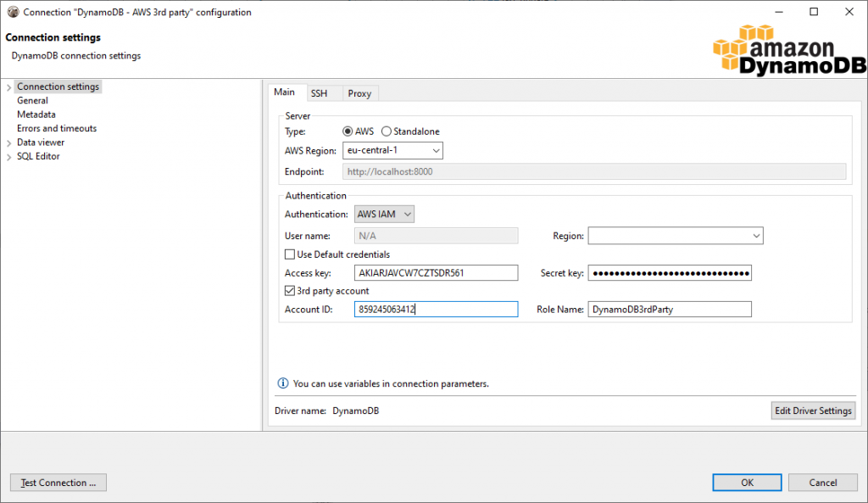Image resolution: width=868 pixels, height=503 pixels.
Task: Uncheck the 3rd party account checkbox
Action: 290,291
